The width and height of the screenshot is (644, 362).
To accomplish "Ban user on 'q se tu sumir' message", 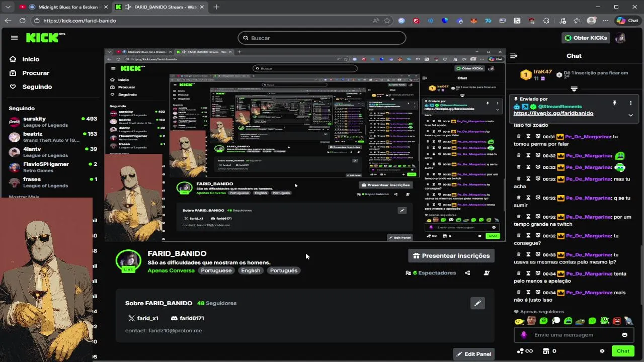I will point(538,198).
